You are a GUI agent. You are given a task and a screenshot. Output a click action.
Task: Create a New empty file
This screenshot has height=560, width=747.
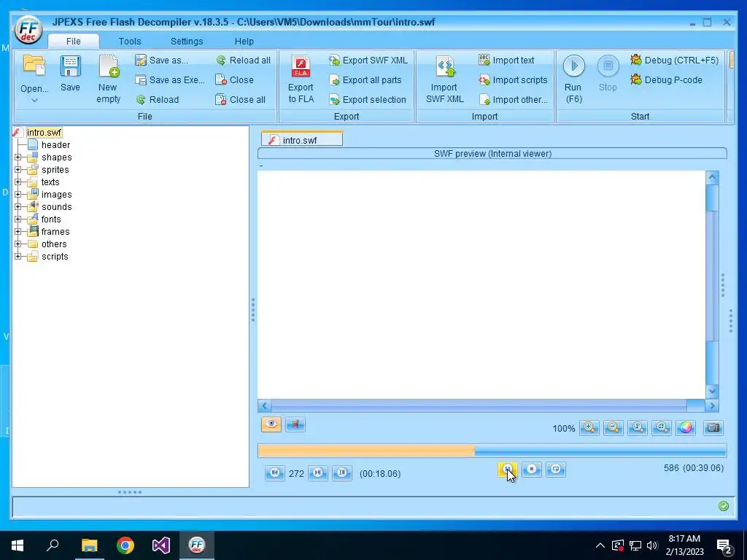tap(108, 79)
